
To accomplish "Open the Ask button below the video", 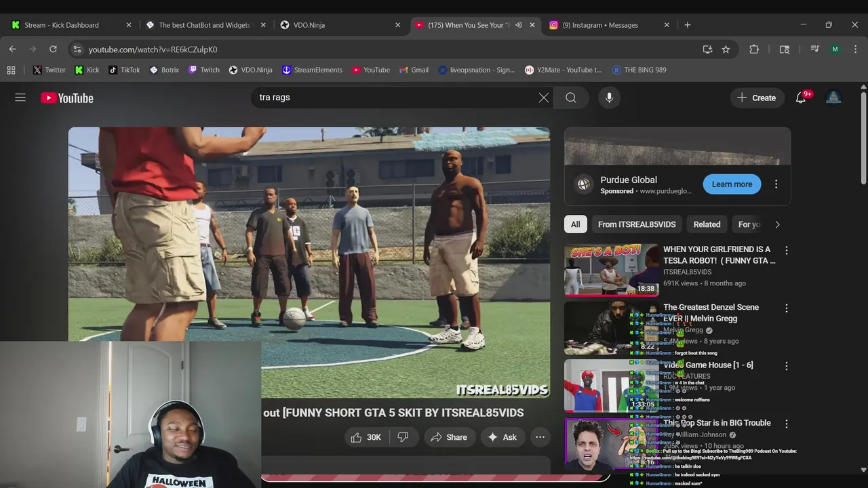I will point(502,437).
